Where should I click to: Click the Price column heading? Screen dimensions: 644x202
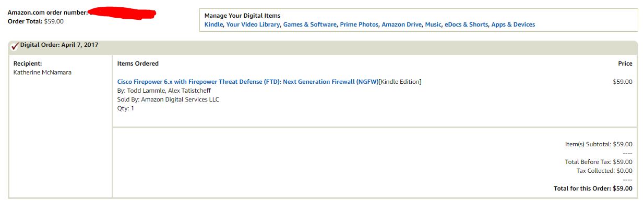[625, 64]
